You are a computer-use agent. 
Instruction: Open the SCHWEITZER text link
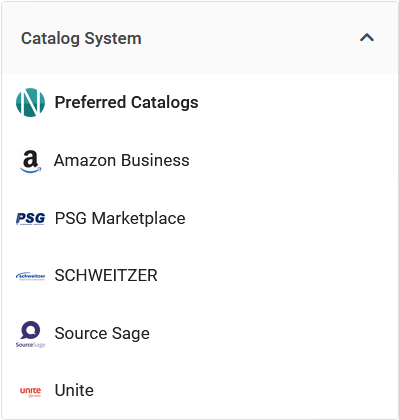click(x=106, y=276)
